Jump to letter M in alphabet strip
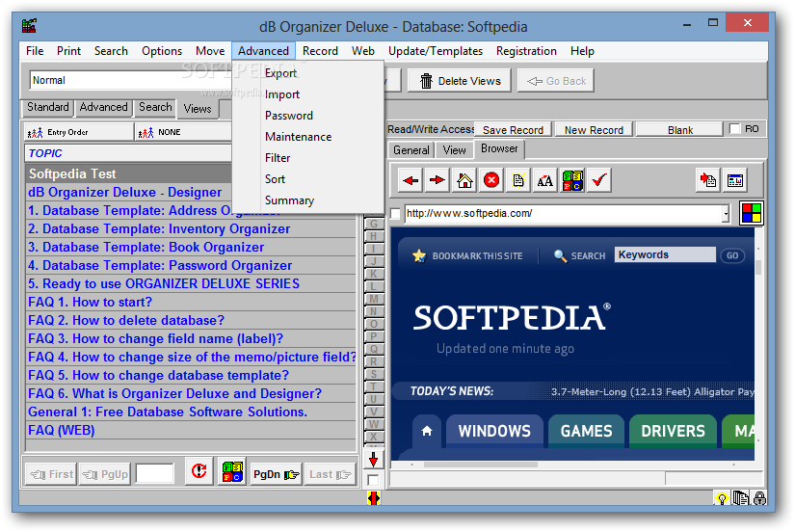This screenshot has width=795, height=532. (x=374, y=299)
